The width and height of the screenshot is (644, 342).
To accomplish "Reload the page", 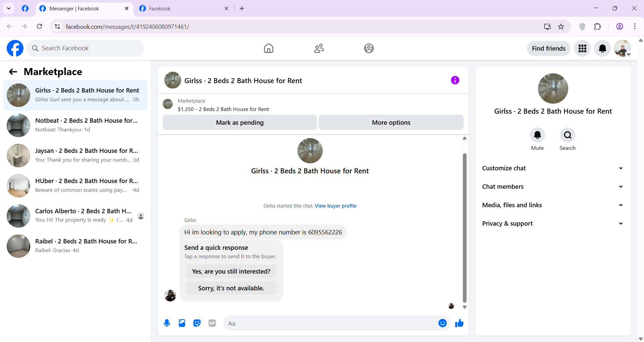I will click(x=39, y=26).
